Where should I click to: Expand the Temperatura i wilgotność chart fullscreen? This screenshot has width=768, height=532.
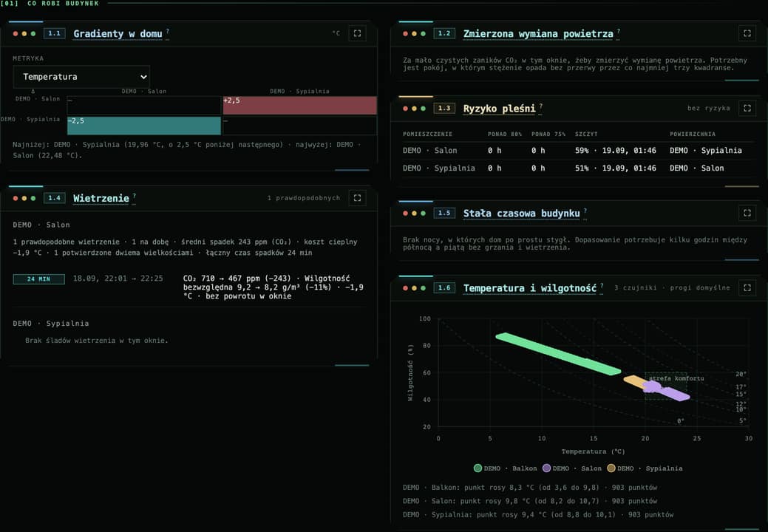[x=747, y=287]
